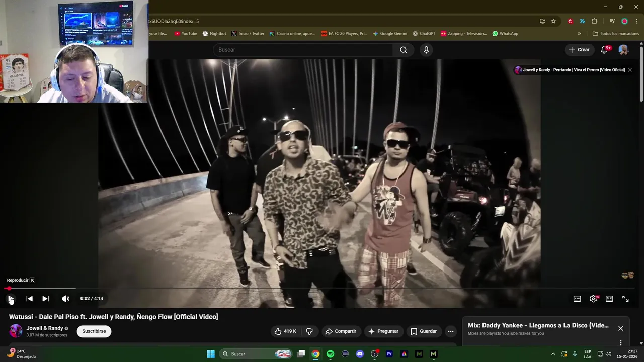Click the weather widget 24°C Despejado
The width and height of the screenshot is (644, 362).
[22, 354]
